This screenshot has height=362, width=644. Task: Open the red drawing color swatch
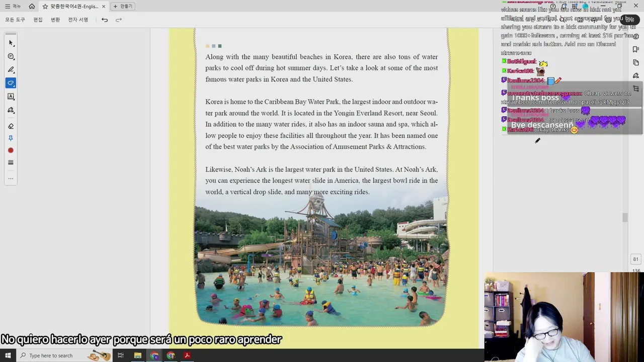[x=11, y=150]
